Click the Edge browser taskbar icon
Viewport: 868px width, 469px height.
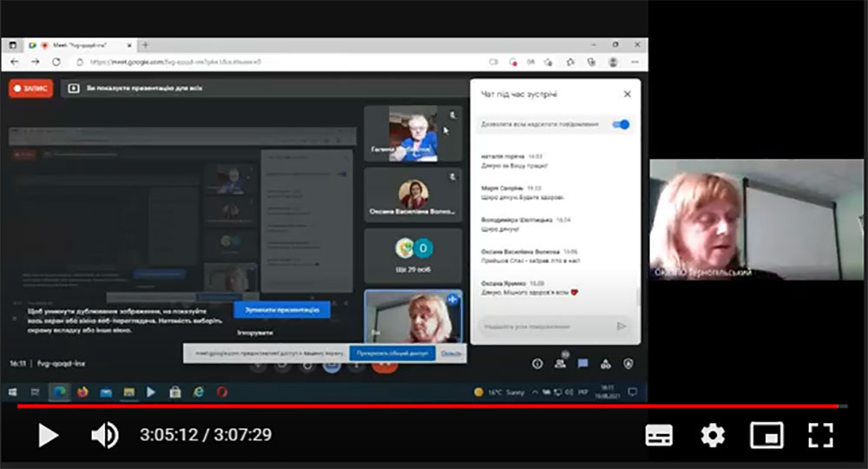(59, 392)
